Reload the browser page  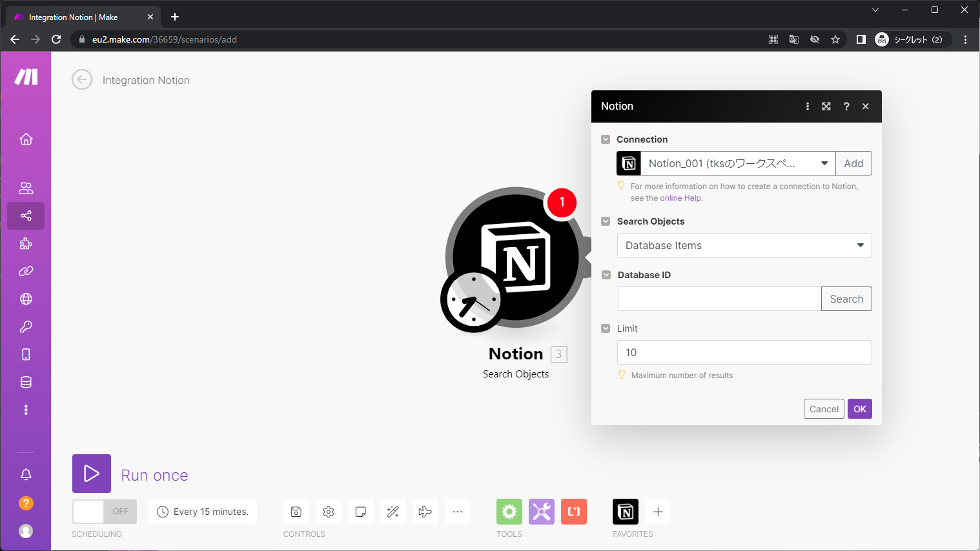(x=56, y=39)
